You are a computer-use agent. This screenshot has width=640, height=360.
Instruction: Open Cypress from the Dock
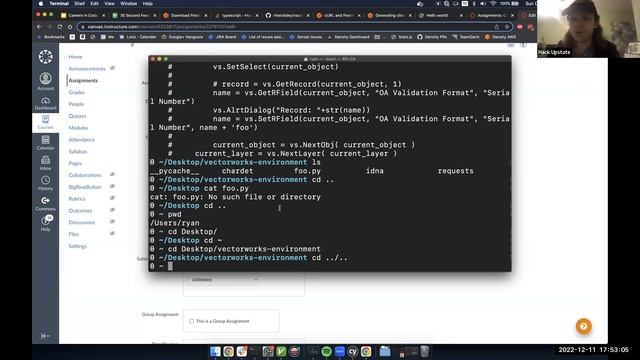353,351
